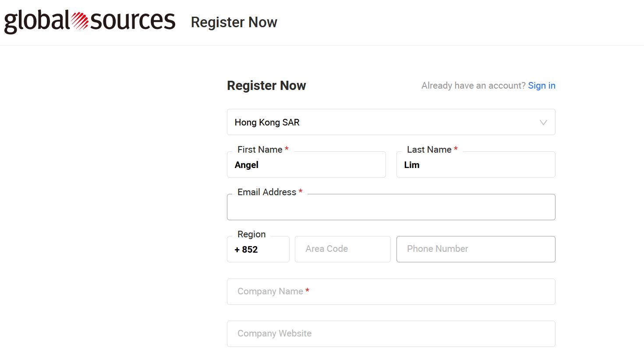Open the +852 region code selector
This screenshot has width=644, height=354.
[x=258, y=250]
